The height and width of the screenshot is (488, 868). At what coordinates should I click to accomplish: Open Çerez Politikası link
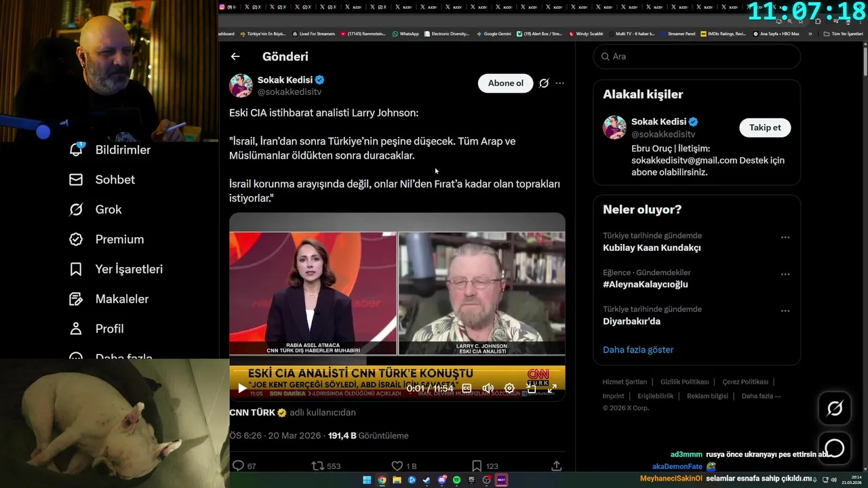(x=745, y=382)
